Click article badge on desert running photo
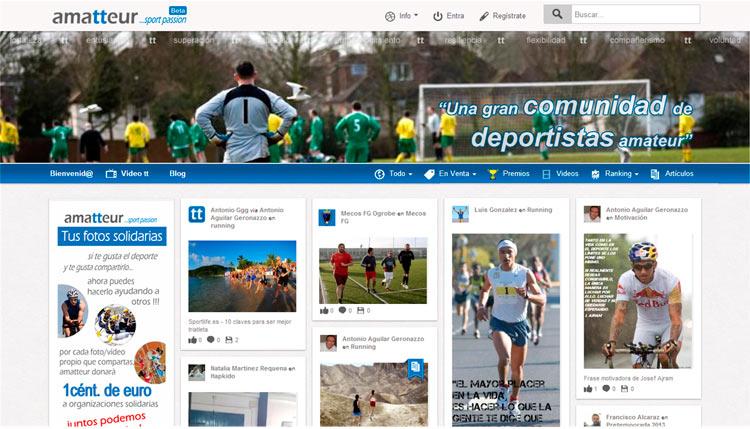The width and height of the screenshot is (750, 429). (x=415, y=368)
